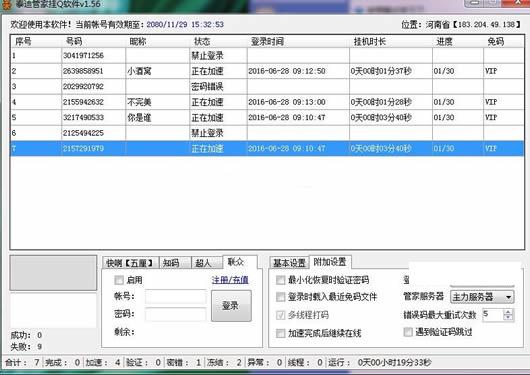Image resolution: width=530 pixels, height=375 pixels.
Task: Enable 加速完成后继续在线 checkbox
Action: pos(281,333)
